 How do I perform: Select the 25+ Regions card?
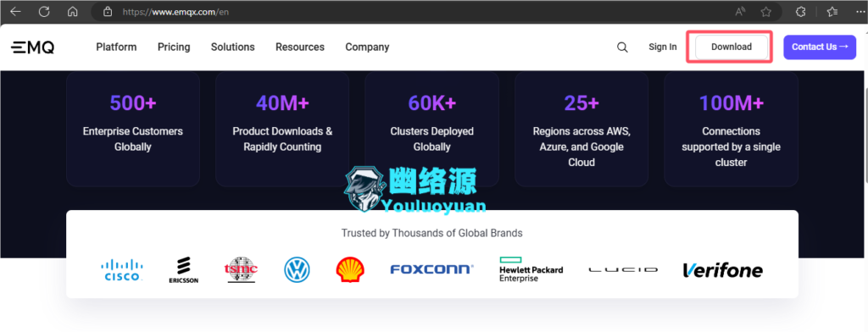[581, 129]
